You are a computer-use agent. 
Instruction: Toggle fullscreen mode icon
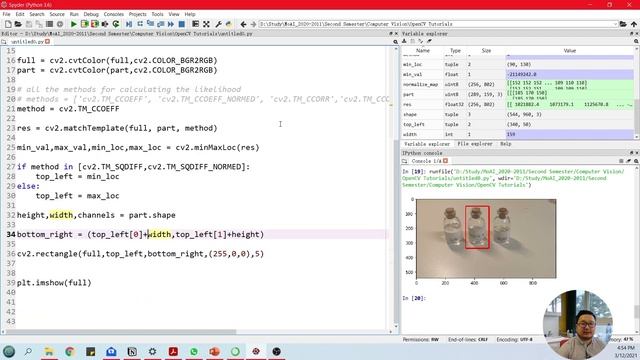point(207,24)
